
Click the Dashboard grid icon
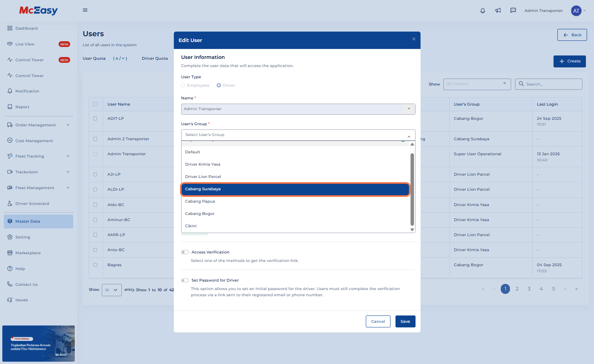[x=10, y=28]
